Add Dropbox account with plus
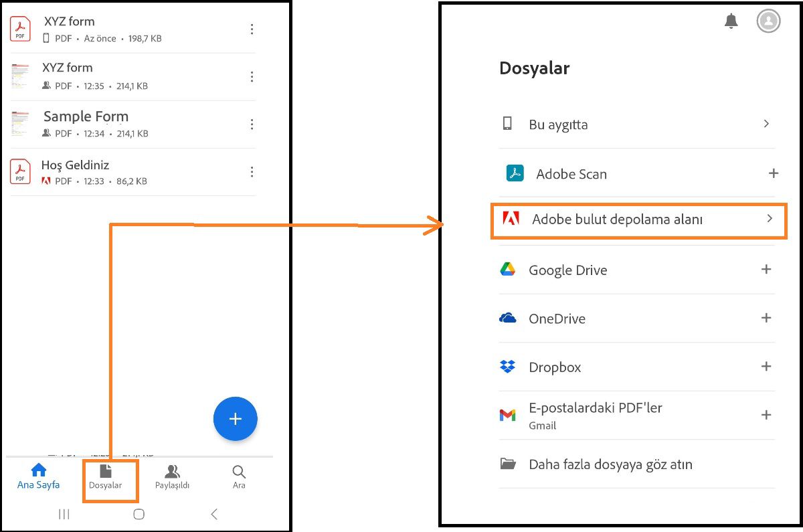The image size is (803, 532). click(766, 366)
